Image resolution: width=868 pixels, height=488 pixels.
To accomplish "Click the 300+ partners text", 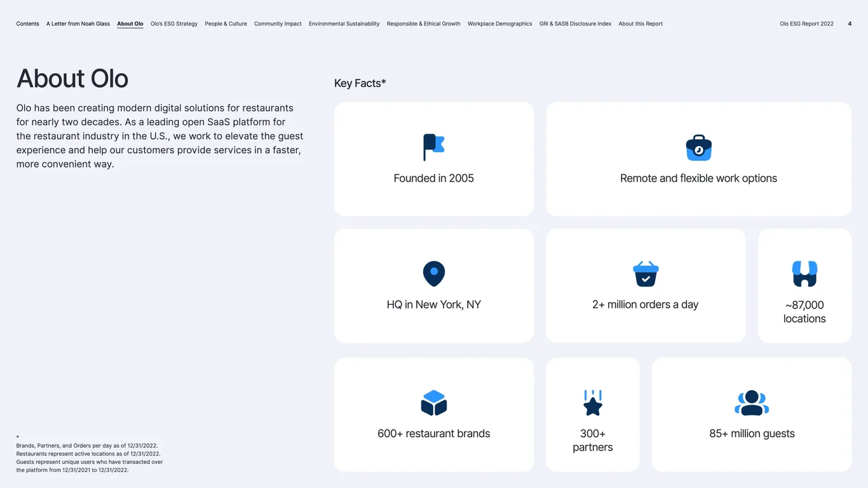I will coord(593,440).
